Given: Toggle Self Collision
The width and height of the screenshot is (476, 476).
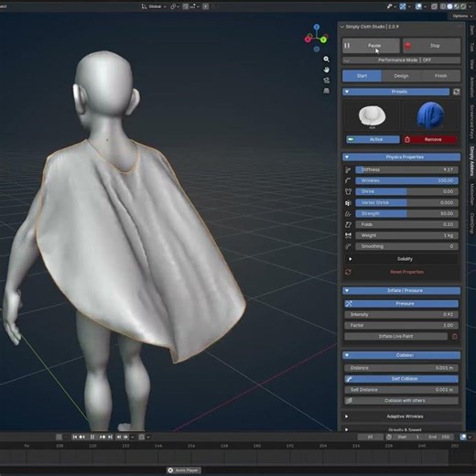Looking at the screenshot, I should [402, 379].
